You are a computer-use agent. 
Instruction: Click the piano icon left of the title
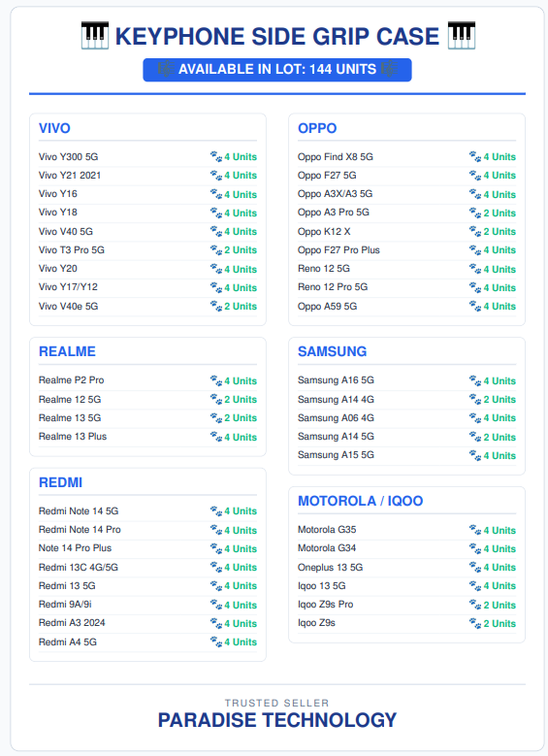point(95,36)
